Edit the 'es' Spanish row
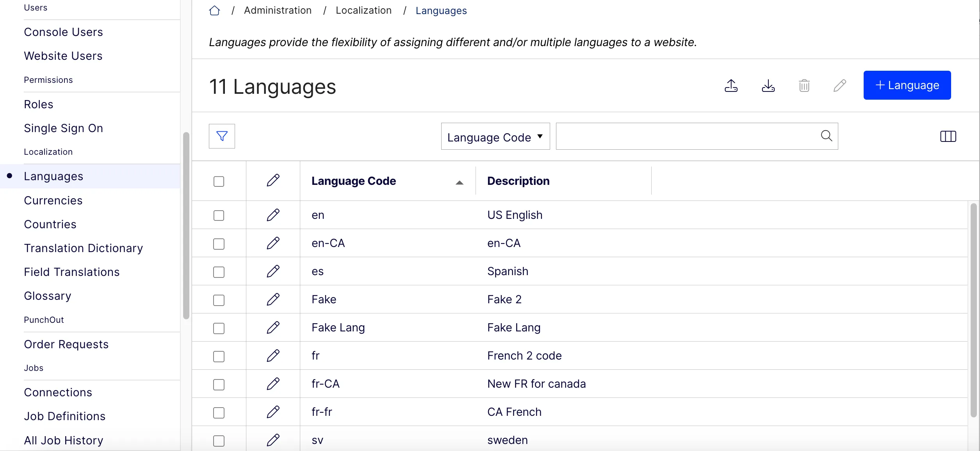Image resolution: width=980 pixels, height=451 pixels. [x=273, y=271]
